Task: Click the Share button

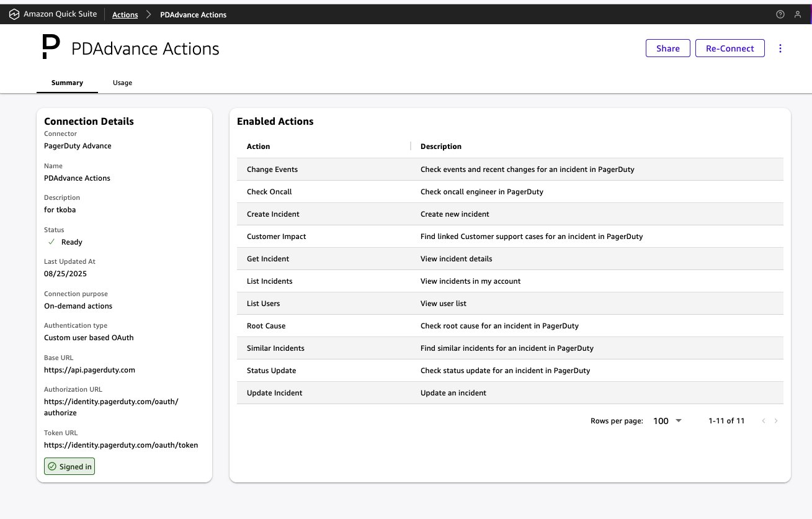Action: tap(667, 48)
